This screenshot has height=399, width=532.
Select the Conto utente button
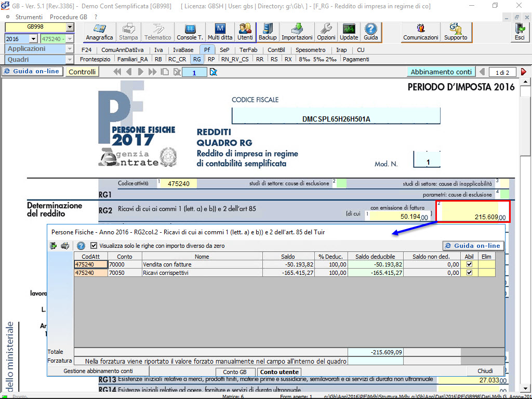[x=279, y=372]
